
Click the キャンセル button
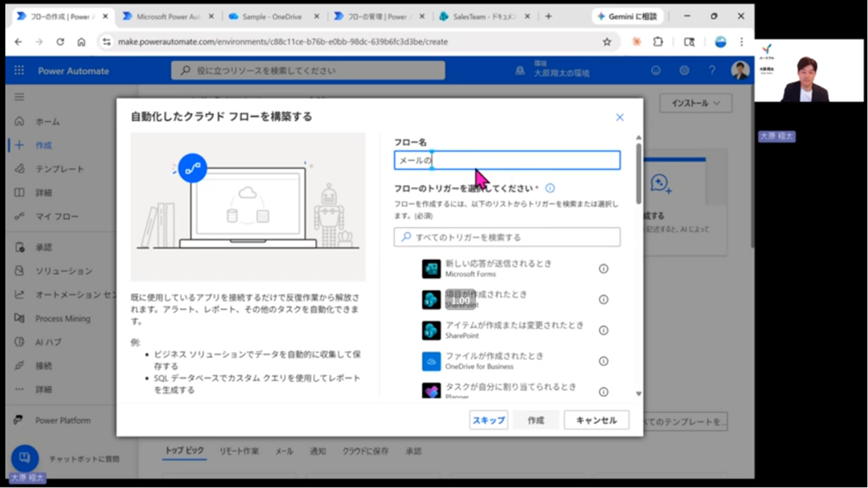point(596,420)
